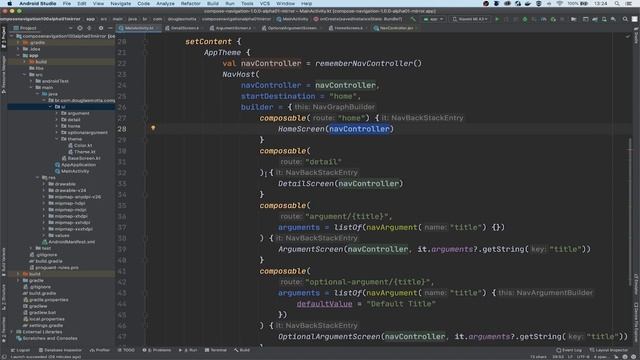Hide the Project panel with the minus icon
The width and height of the screenshot is (640, 360).
coord(110,28)
